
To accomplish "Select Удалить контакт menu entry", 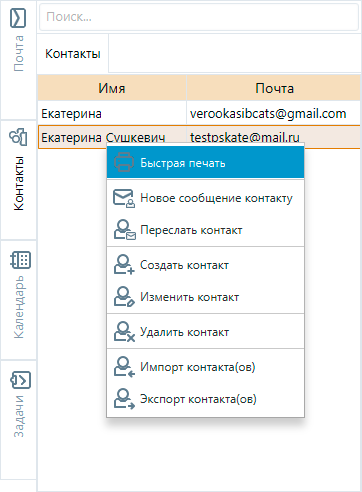I will click(x=205, y=332).
